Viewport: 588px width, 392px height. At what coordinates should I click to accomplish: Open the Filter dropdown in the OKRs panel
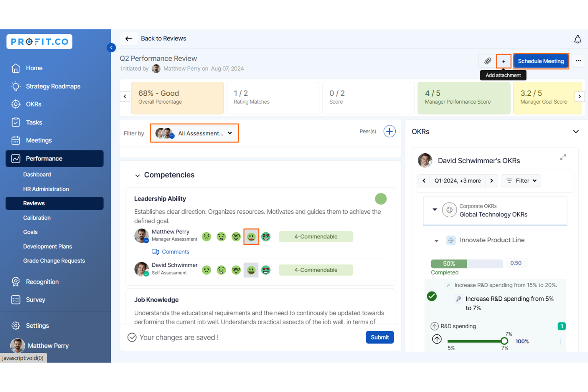(520, 181)
